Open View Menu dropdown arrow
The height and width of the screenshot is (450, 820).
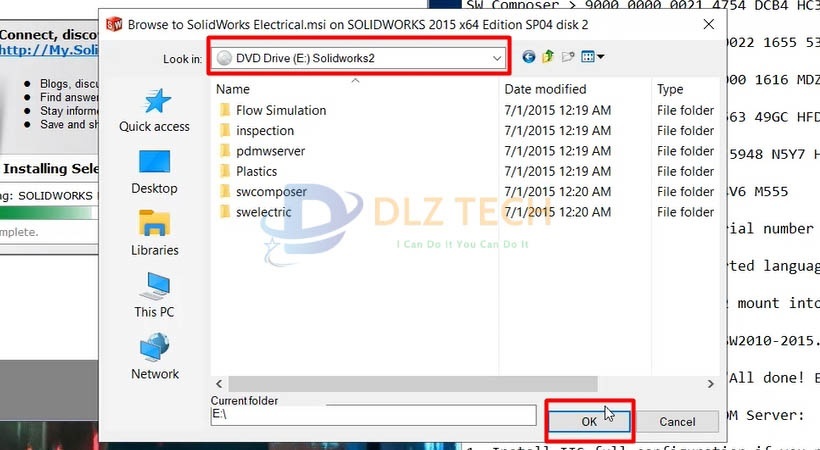(600, 57)
